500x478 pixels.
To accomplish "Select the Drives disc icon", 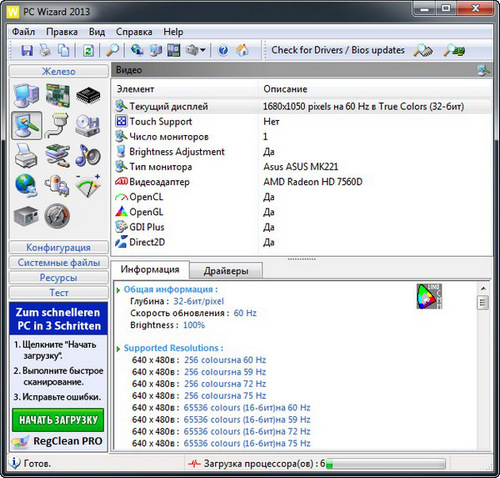I will (88, 125).
